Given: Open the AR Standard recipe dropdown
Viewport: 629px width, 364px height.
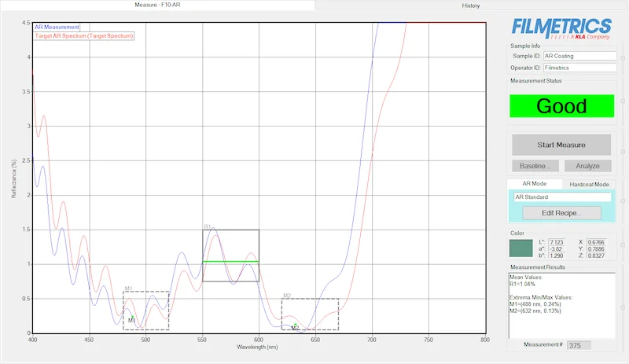Looking at the screenshot, I should [x=561, y=197].
